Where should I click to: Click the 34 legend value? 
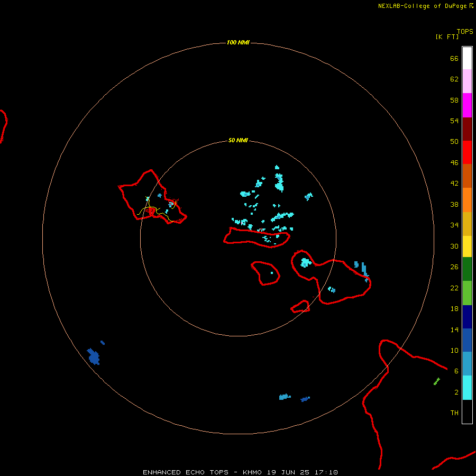(454, 225)
